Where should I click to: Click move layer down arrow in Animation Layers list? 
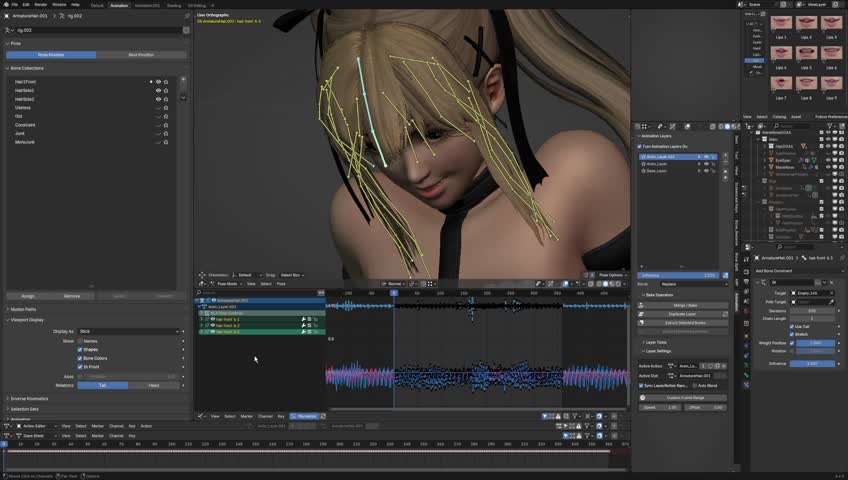coord(725,178)
